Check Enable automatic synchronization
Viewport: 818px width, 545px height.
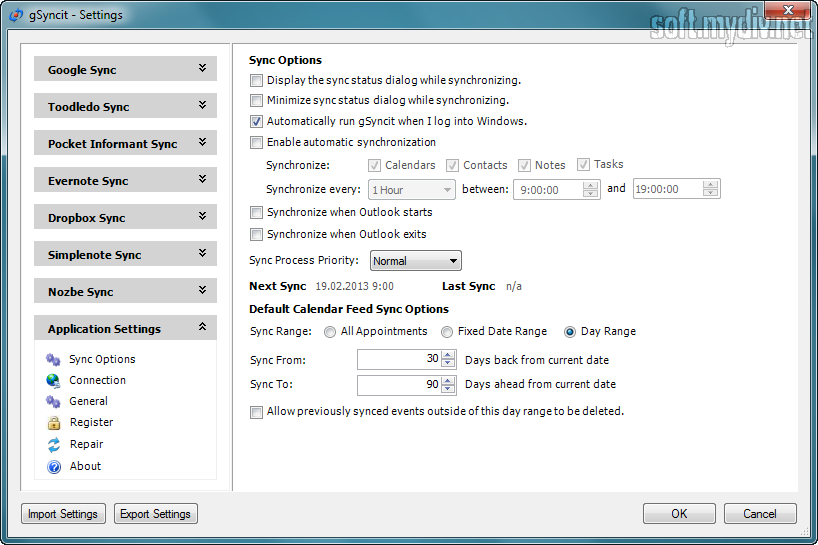(x=257, y=142)
